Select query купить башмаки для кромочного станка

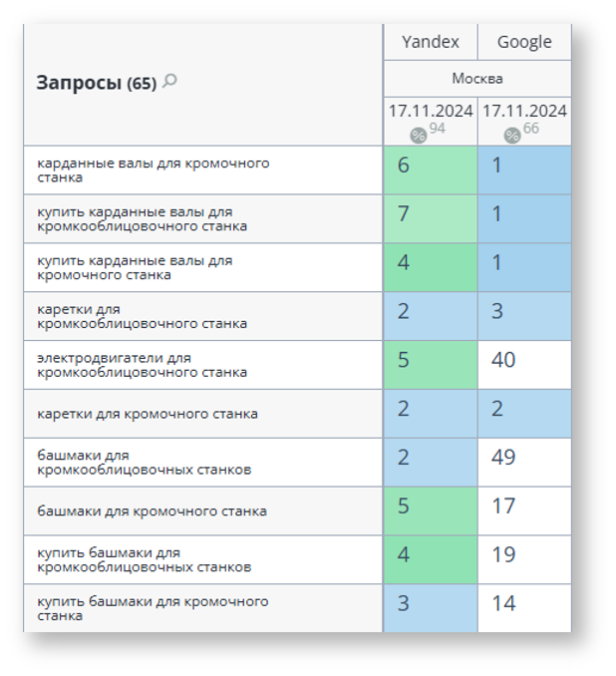[153, 609]
